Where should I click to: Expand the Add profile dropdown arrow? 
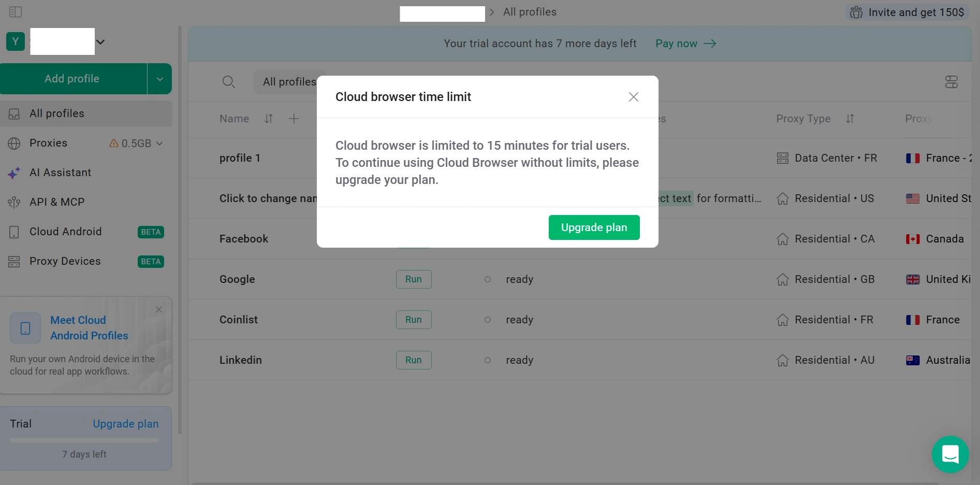click(159, 79)
